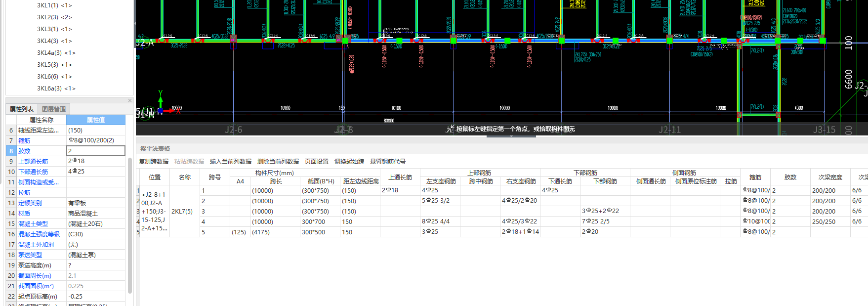The image size is (868, 306).
Task: Click the 上部通长筋 property link
Action: [x=33, y=162]
